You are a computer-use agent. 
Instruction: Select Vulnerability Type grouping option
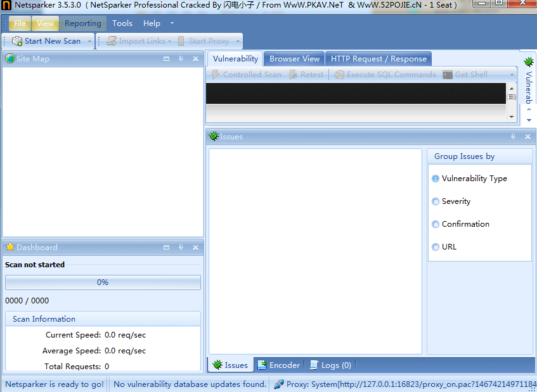(436, 179)
